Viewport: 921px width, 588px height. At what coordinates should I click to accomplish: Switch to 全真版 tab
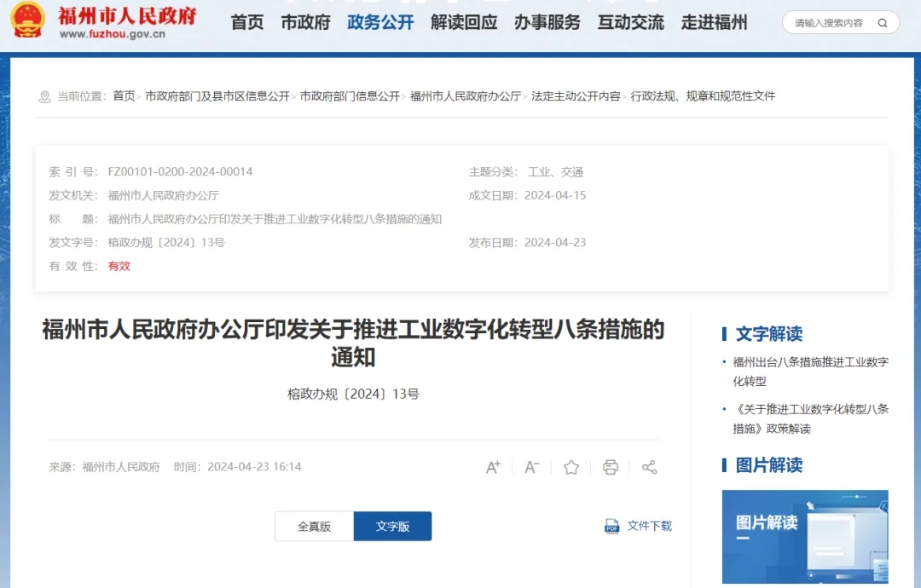coord(314,527)
